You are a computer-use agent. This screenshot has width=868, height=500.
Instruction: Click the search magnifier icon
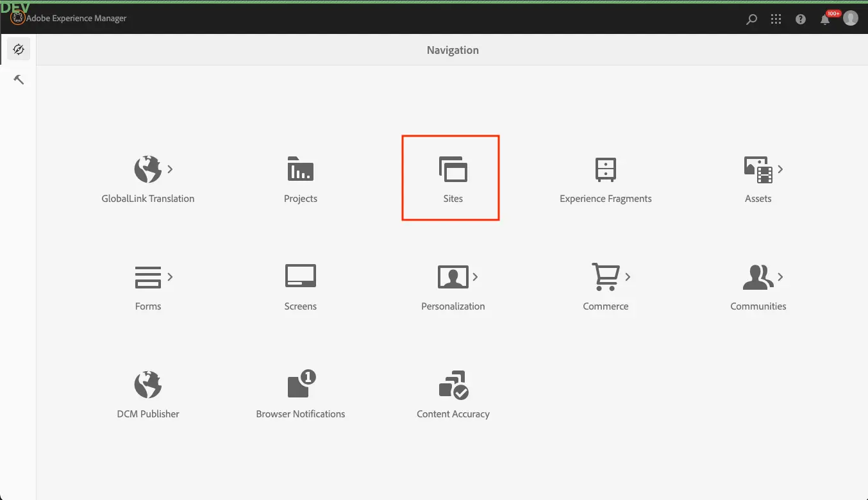pos(751,19)
